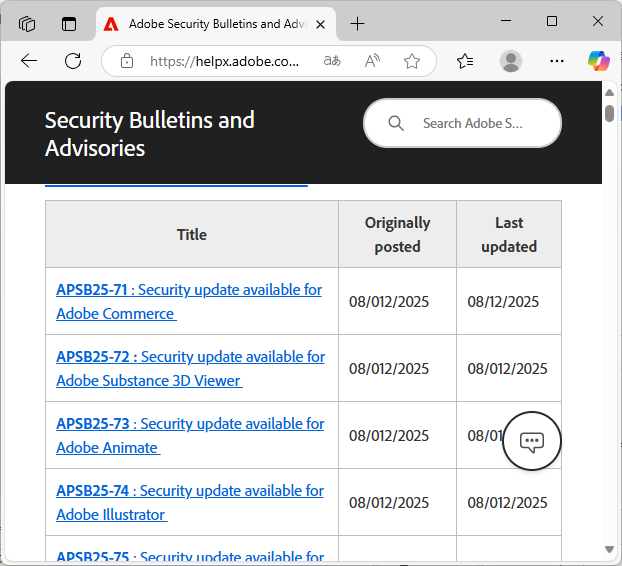Click the Search Adobe Support field
Image resolution: width=622 pixels, height=566 pixels.
(472, 123)
